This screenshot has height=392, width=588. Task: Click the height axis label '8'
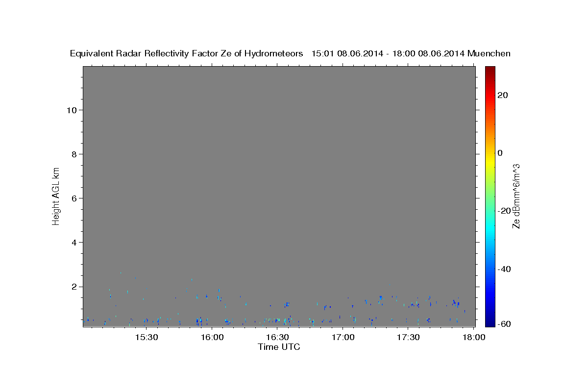[x=73, y=154]
